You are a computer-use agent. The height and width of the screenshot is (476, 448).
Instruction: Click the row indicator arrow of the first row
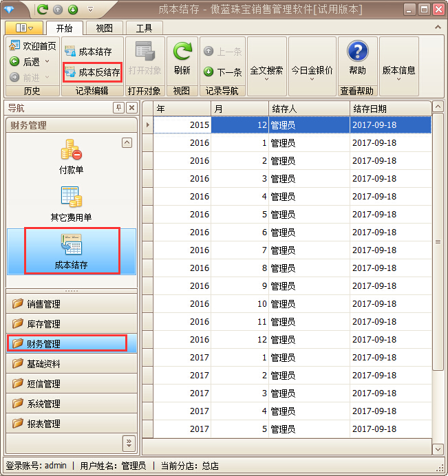click(x=147, y=125)
